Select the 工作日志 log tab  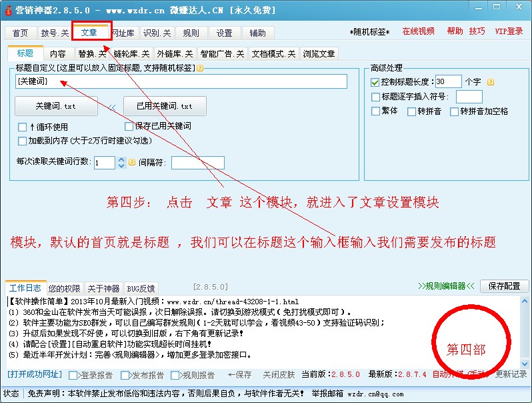coord(25,288)
